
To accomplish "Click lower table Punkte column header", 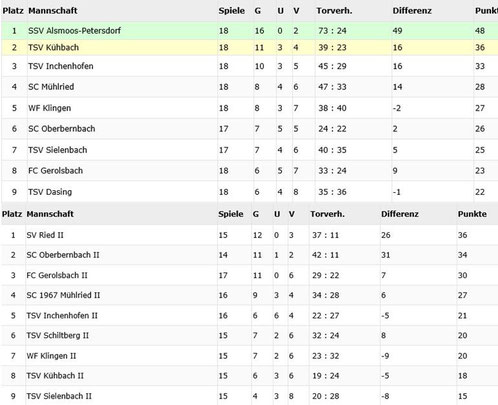I will coord(472,214).
